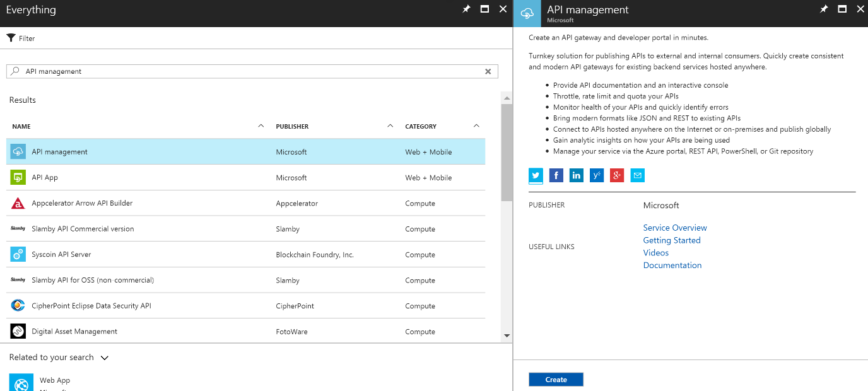Viewport: 868px width, 391px height.
Task: Click the API management search field
Action: click(252, 71)
